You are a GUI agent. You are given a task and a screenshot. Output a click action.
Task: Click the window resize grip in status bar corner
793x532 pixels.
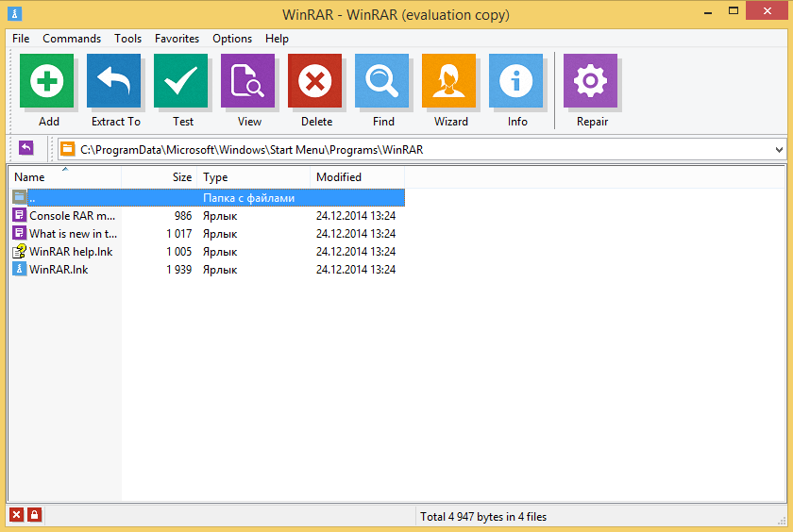[782, 521]
